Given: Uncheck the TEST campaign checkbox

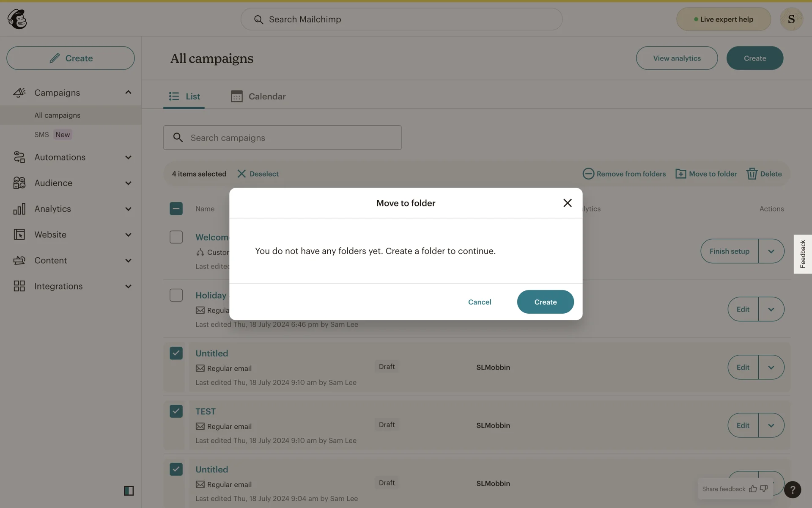Looking at the screenshot, I should tap(176, 411).
